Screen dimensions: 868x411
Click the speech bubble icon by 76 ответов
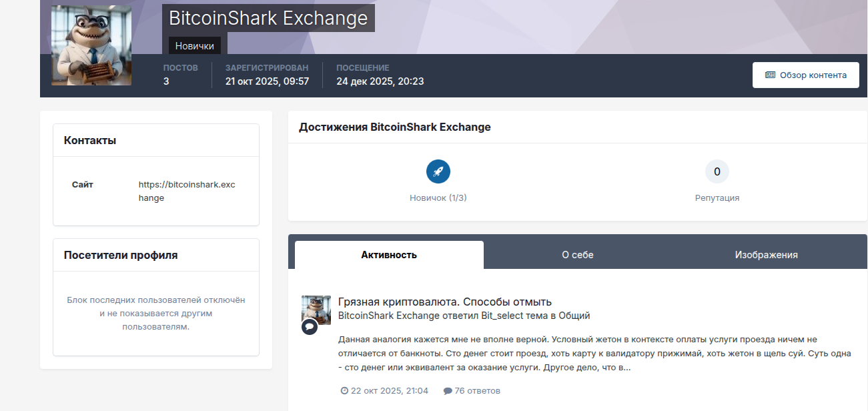(447, 391)
